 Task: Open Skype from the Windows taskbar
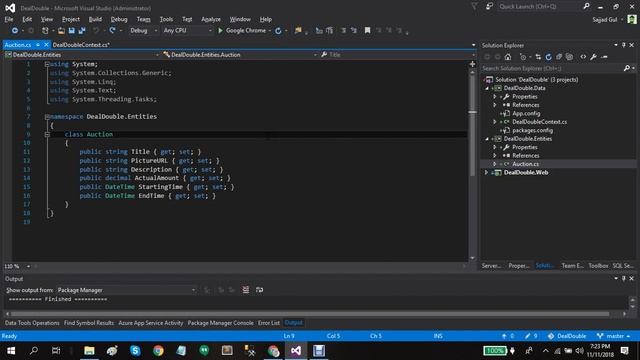pyautogui.click(x=135, y=351)
